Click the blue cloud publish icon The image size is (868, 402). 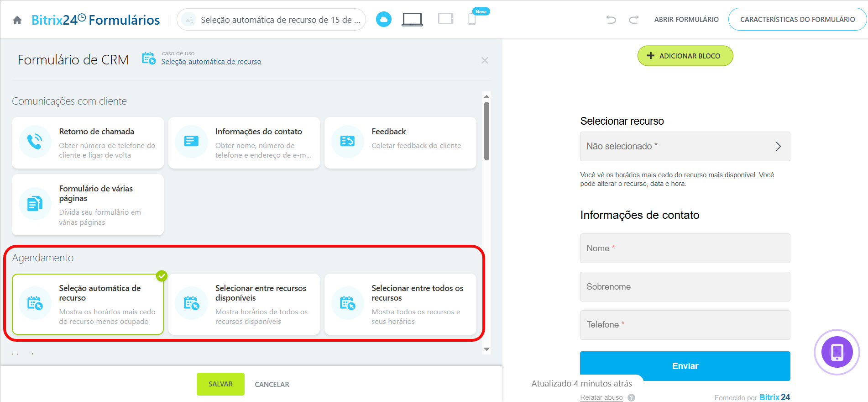coord(383,19)
